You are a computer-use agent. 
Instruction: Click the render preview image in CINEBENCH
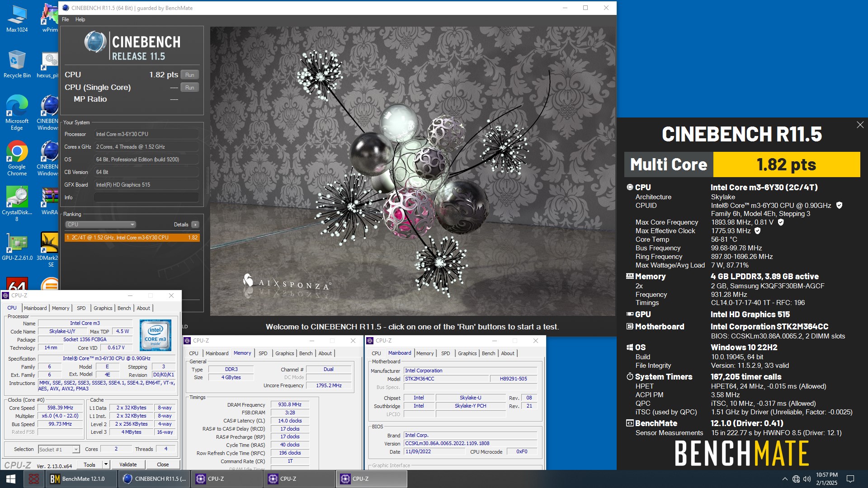[x=412, y=171]
